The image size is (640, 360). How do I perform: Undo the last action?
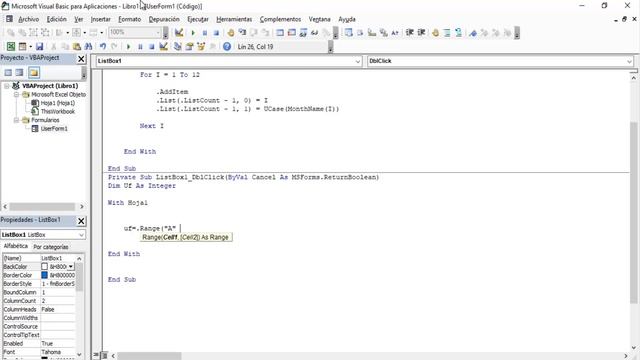103,47
